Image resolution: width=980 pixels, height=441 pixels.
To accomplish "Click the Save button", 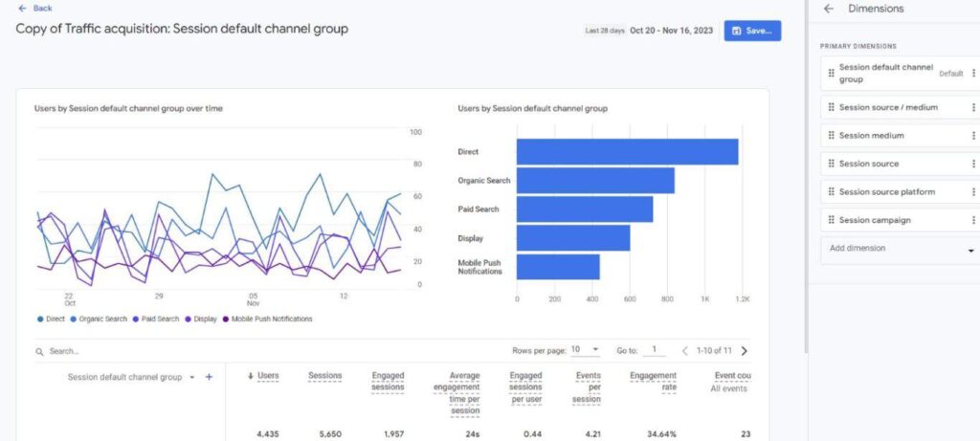I will 752,31.
